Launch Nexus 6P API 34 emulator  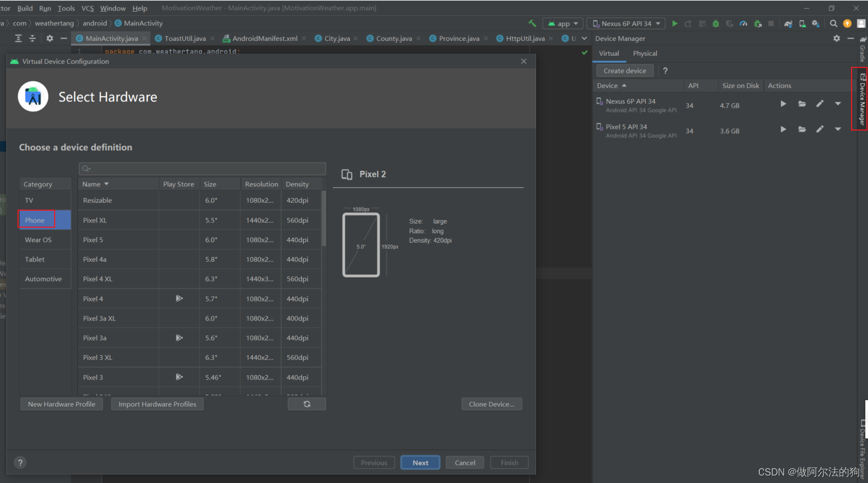pyautogui.click(x=783, y=104)
